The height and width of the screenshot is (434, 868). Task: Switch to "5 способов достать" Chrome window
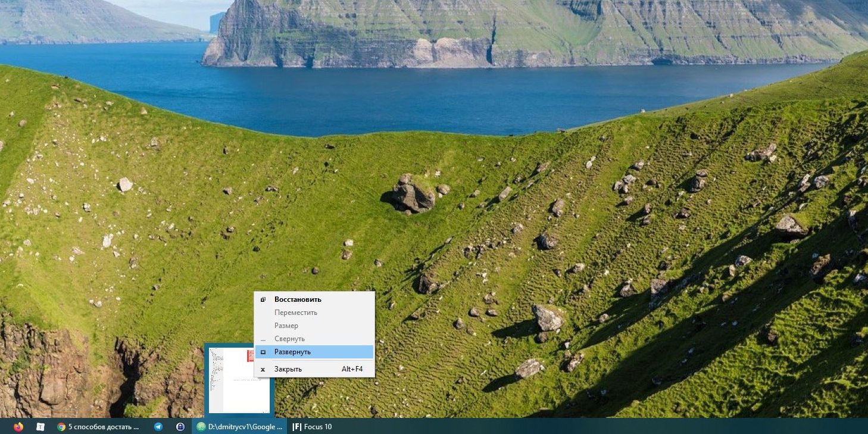pos(104,426)
